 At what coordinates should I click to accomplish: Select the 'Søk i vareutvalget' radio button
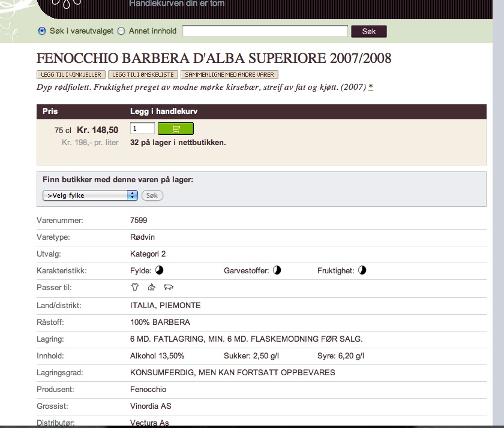(42, 31)
